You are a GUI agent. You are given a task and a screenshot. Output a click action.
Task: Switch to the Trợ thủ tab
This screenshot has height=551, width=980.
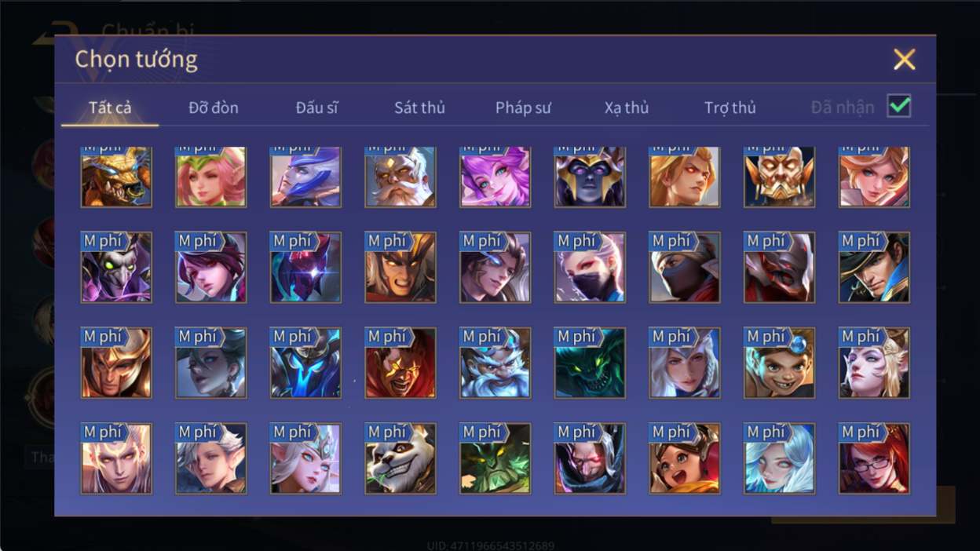pyautogui.click(x=730, y=108)
